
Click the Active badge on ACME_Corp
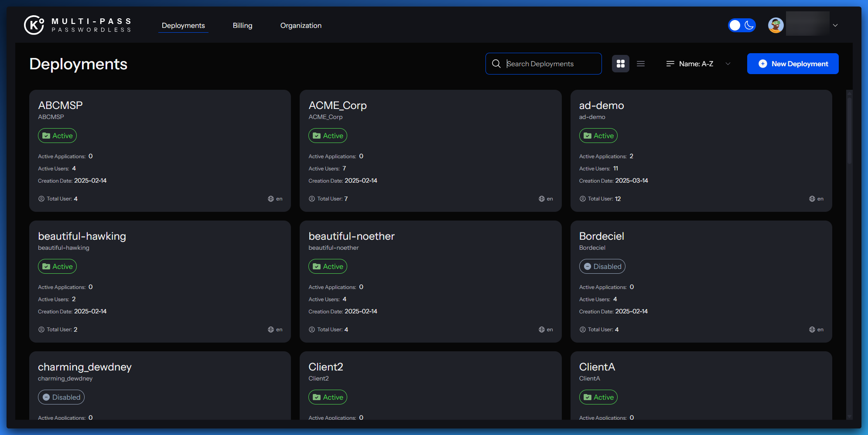[328, 136]
